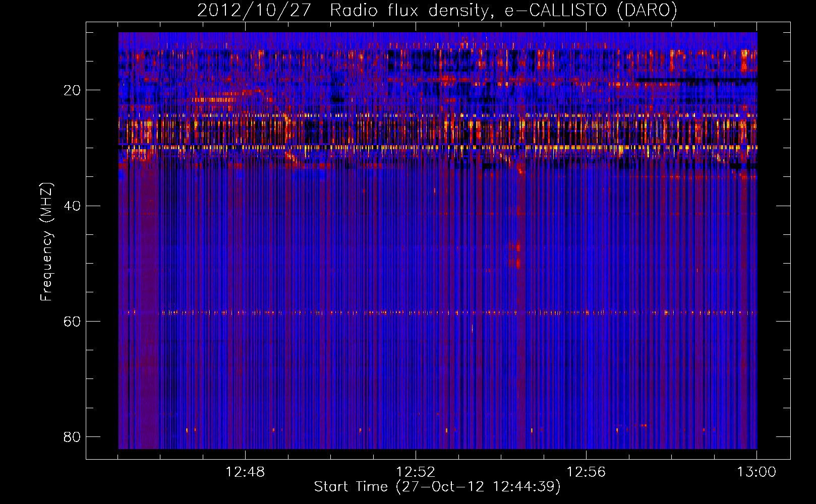This screenshot has width=816, height=504.
Task: Click the 'Frequency (MHZ)' axis label
Action: point(46,242)
